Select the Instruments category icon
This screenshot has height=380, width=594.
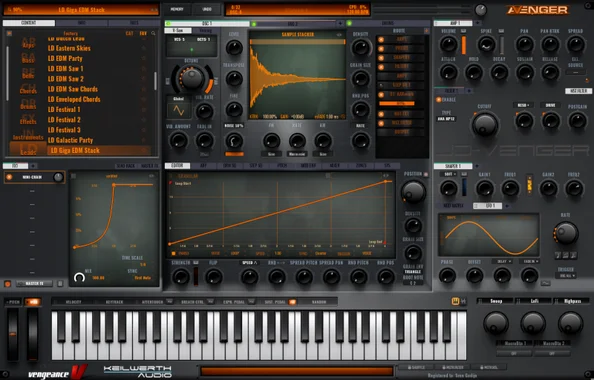coord(28,134)
